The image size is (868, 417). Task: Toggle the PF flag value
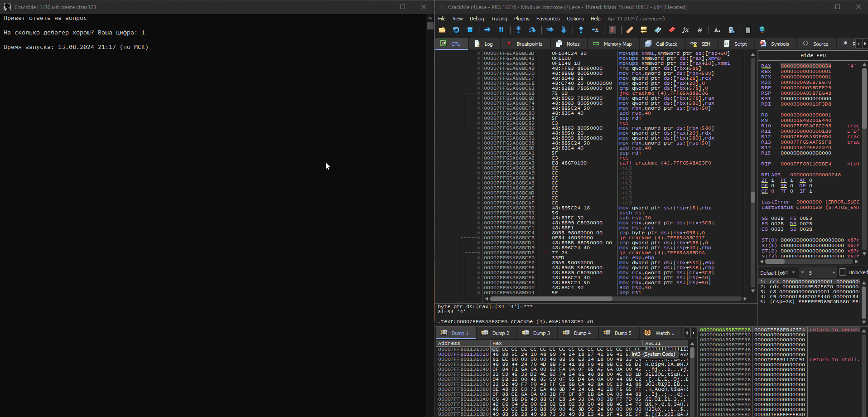[791, 180]
